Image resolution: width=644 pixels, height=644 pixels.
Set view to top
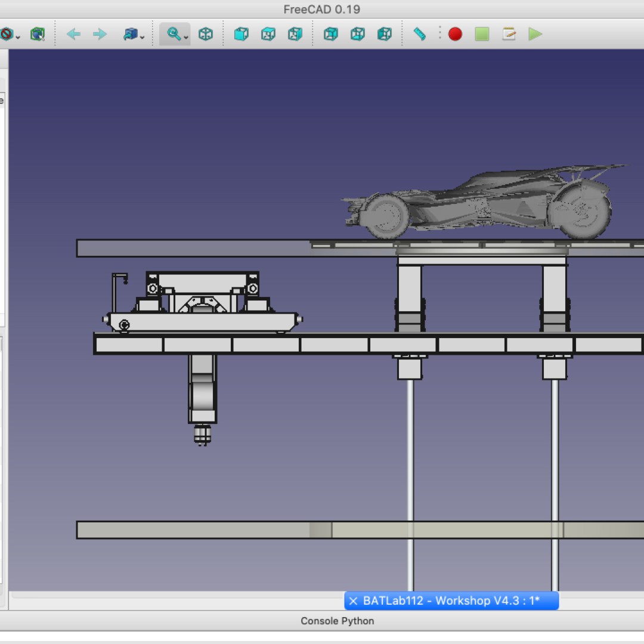pyautogui.click(x=268, y=34)
